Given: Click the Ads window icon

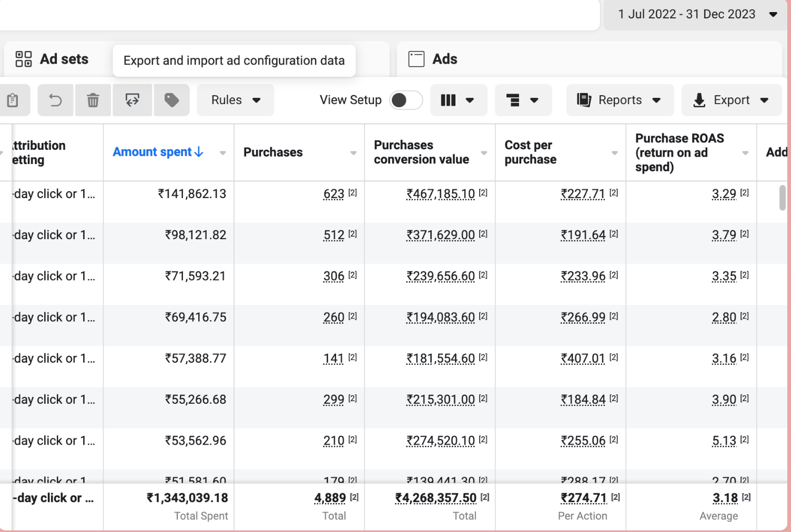Looking at the screenshot, I should [x=417, y=59].
